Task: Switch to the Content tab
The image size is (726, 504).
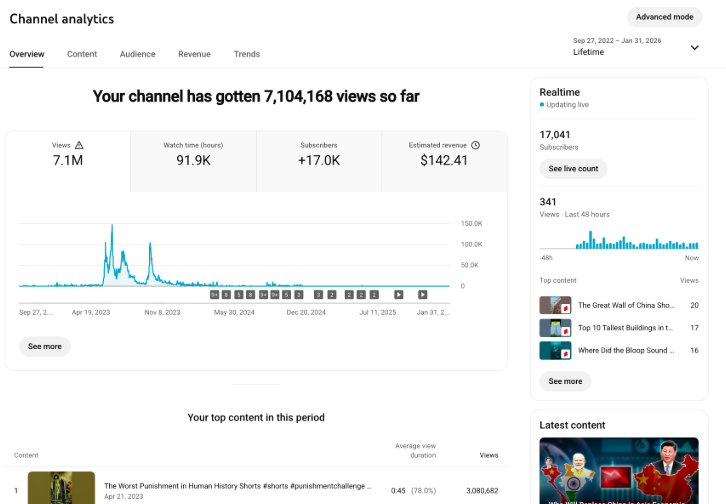Action: click(82, 54)
